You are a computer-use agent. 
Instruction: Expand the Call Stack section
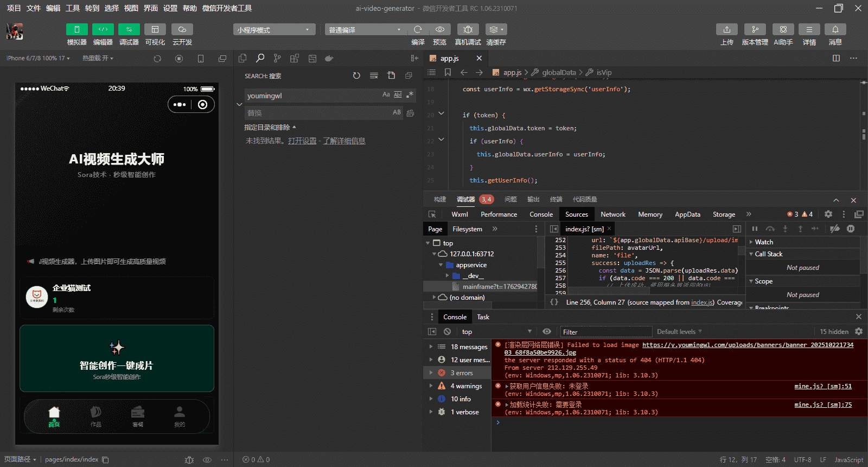(768, 254)
